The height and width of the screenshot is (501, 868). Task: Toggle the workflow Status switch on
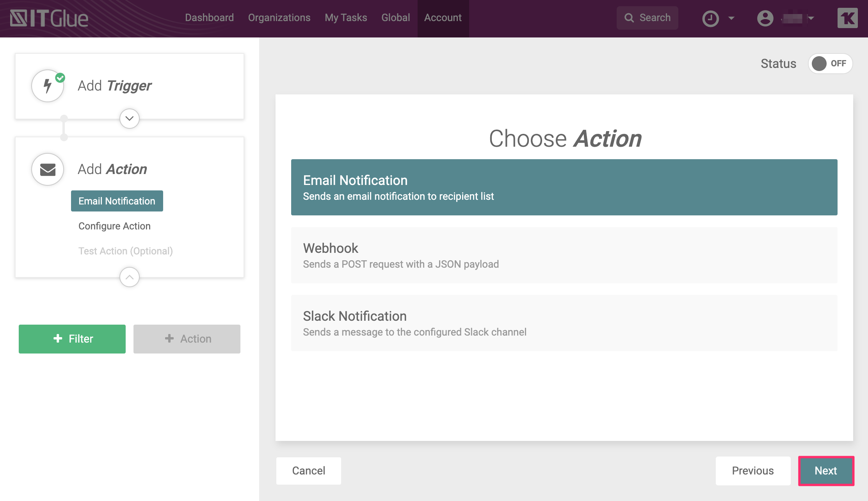pyautogui.click(x=830, y=64)
